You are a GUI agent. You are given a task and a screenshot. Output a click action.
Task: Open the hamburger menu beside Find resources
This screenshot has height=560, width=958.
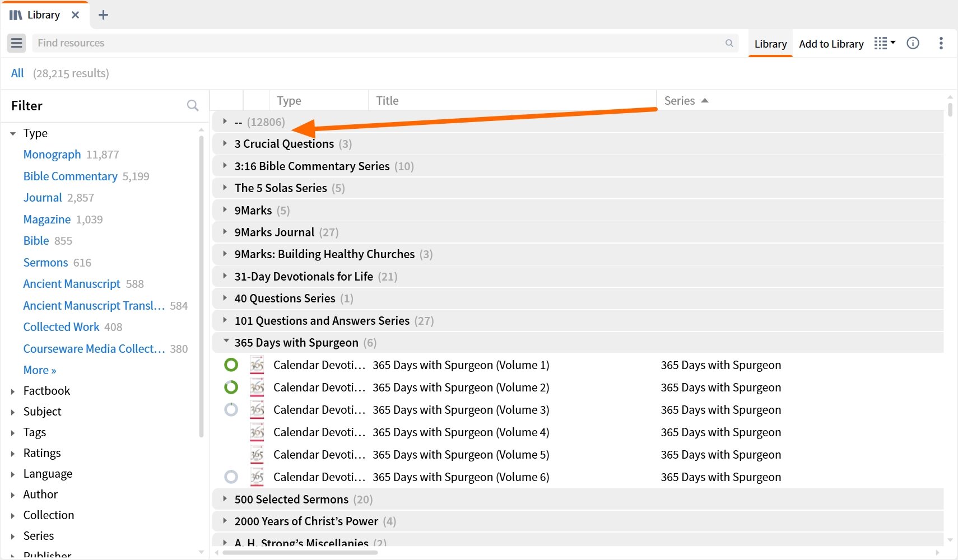pyautogui.click(x=17, y=43)
